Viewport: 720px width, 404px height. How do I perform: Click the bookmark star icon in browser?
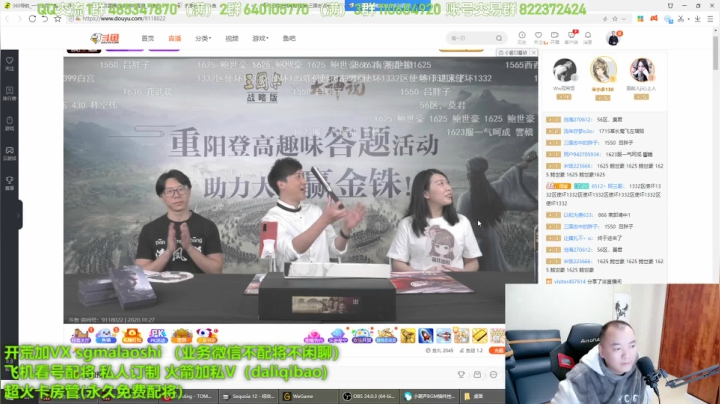click(57, 18)
